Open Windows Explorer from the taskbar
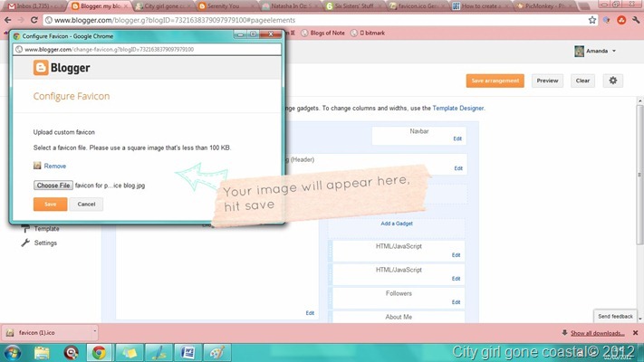644x362 pixels. 42,353
